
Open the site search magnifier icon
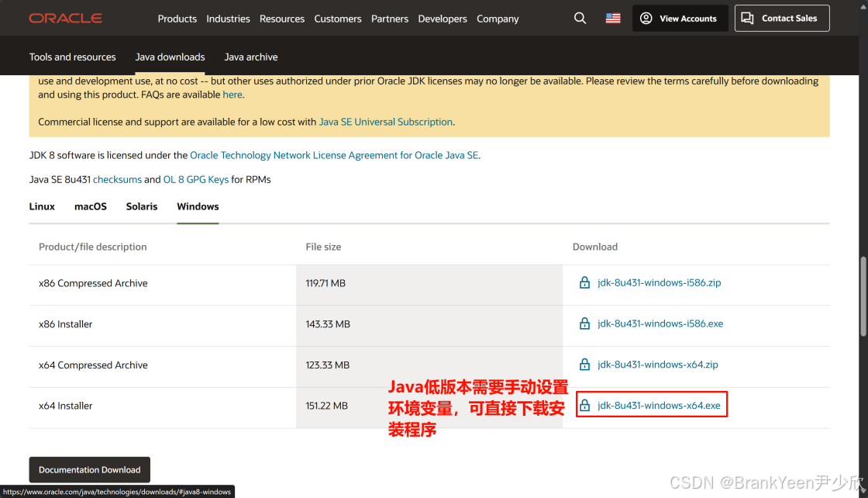[x=580, y=19]
